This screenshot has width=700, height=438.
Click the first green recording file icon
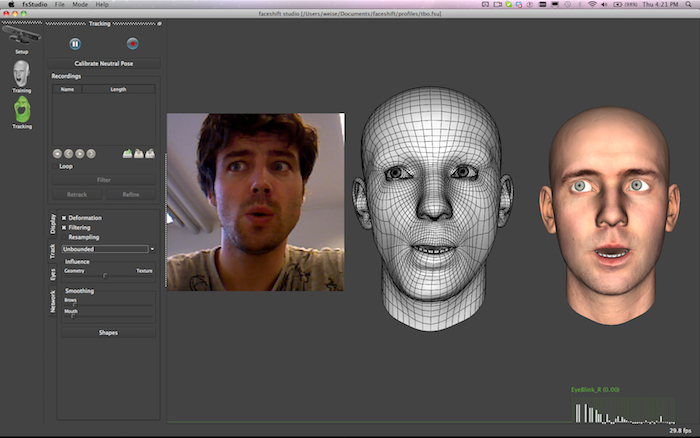pos(127,153)
